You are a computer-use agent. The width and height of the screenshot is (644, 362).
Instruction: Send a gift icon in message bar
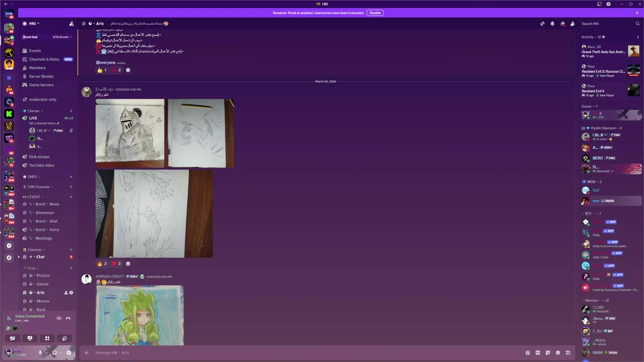(x=528, y=352)
